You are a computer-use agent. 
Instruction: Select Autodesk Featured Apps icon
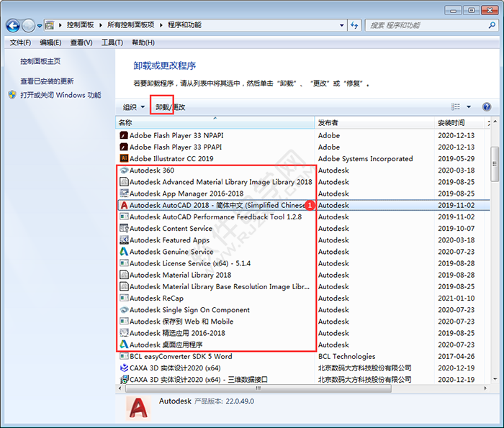pos(124,240)
